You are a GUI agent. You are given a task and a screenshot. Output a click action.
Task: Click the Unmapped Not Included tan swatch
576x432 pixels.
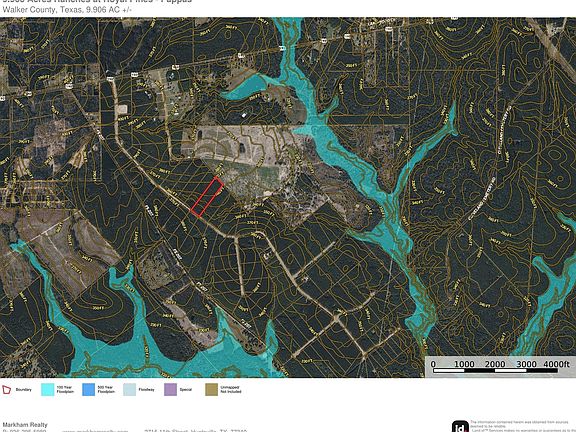tap(211, 390)
